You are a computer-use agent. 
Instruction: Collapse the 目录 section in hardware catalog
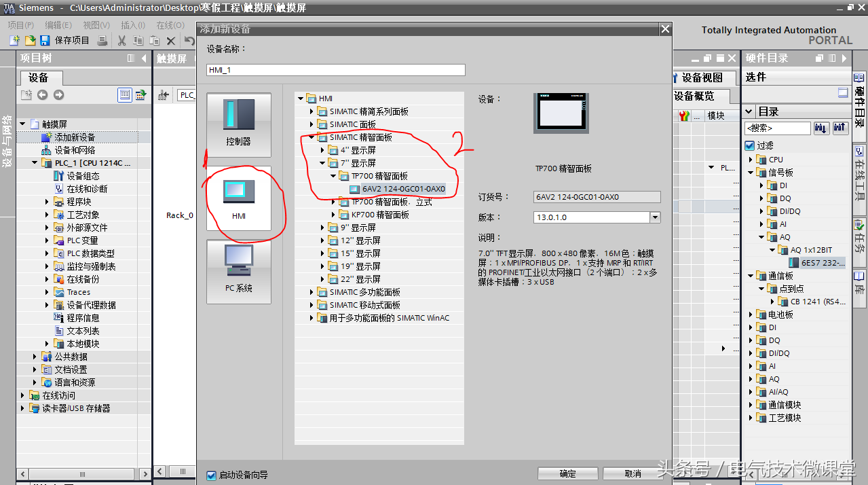tap(749, 111)
